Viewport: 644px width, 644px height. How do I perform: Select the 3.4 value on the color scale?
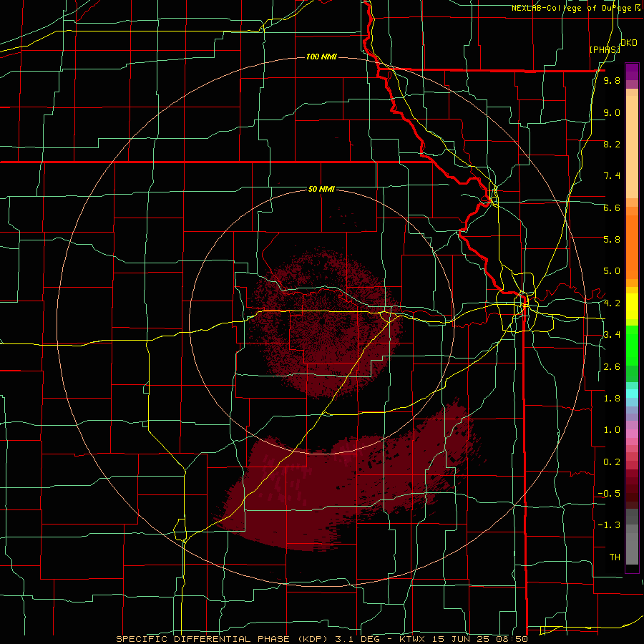(612, 335)
